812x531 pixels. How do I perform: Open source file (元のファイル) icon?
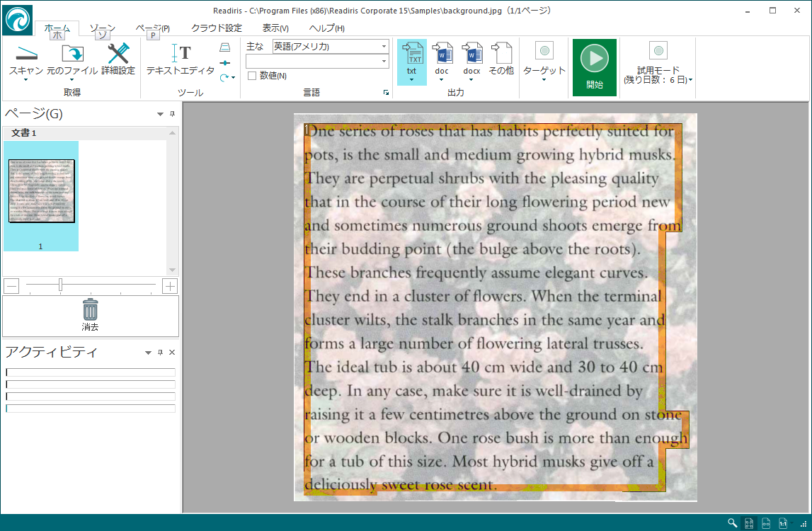(72, 55)
